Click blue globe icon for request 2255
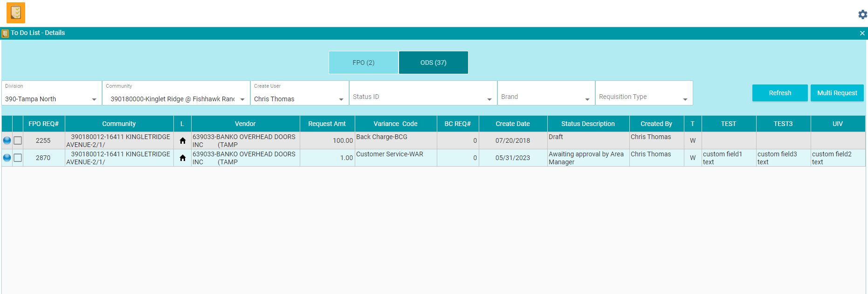 (x=7, y=140)
